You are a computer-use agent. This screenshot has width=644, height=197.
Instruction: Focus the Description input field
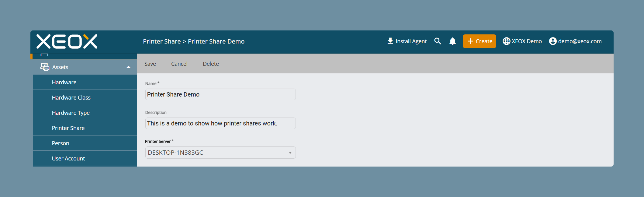pos(220,123)
